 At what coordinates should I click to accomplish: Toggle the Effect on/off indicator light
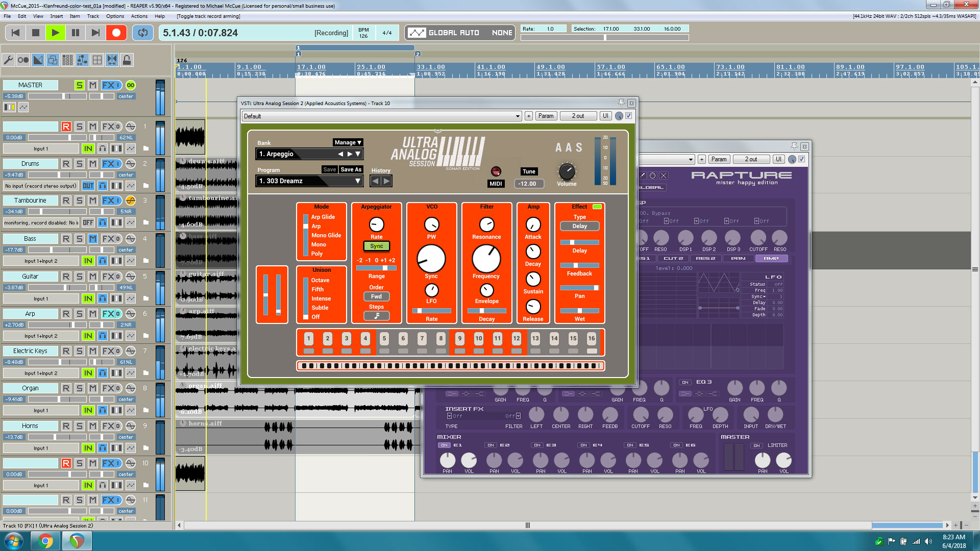(597, 207)
